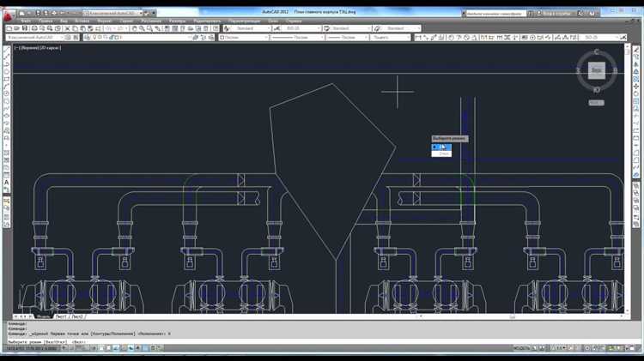Image resolution: width=644 pixels, height=361 pixels.
Task: Click the viewport label in drawing corner
Action: (x=38, y=48)
